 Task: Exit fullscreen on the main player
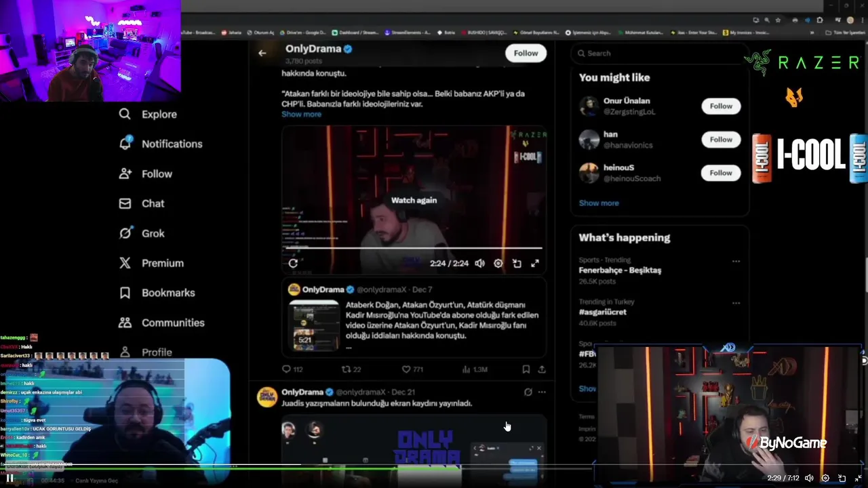[x=859, y=478]
